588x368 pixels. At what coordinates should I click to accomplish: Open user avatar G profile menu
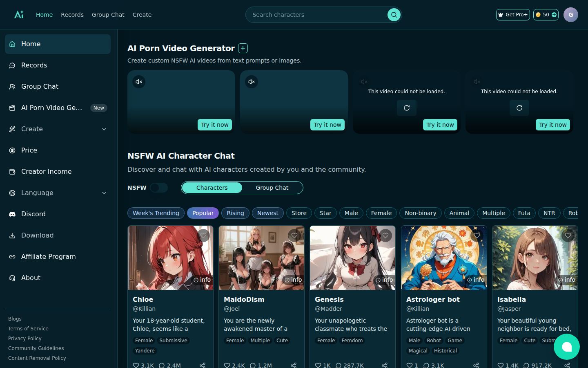pyautogui.click(x=571, y=15)
